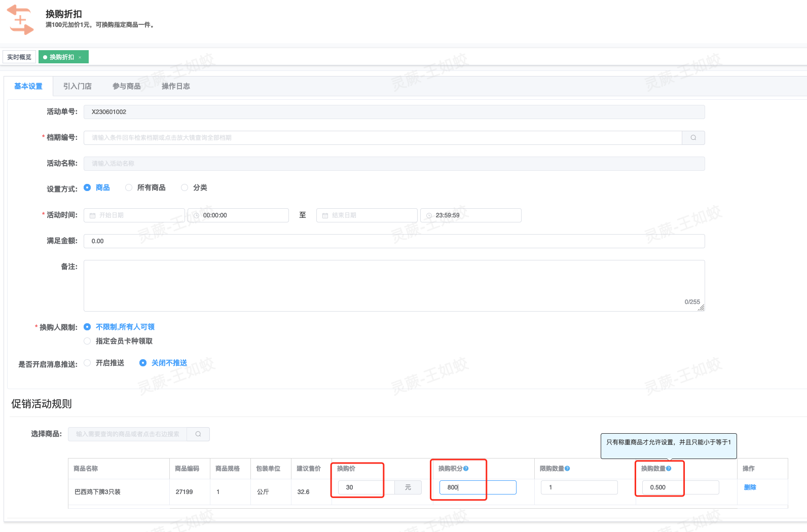Open the 引入门店 tab
This screenshot has height=532, width=807.
pos(78,86)
